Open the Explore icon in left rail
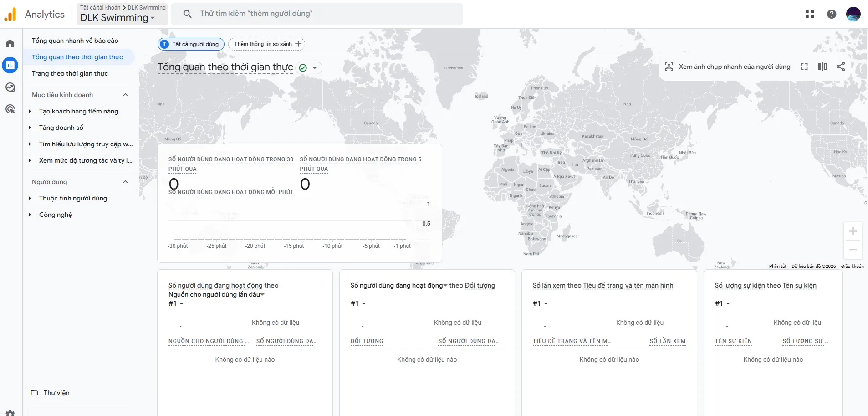Screen dimensions: 868x416 [10, 87]
